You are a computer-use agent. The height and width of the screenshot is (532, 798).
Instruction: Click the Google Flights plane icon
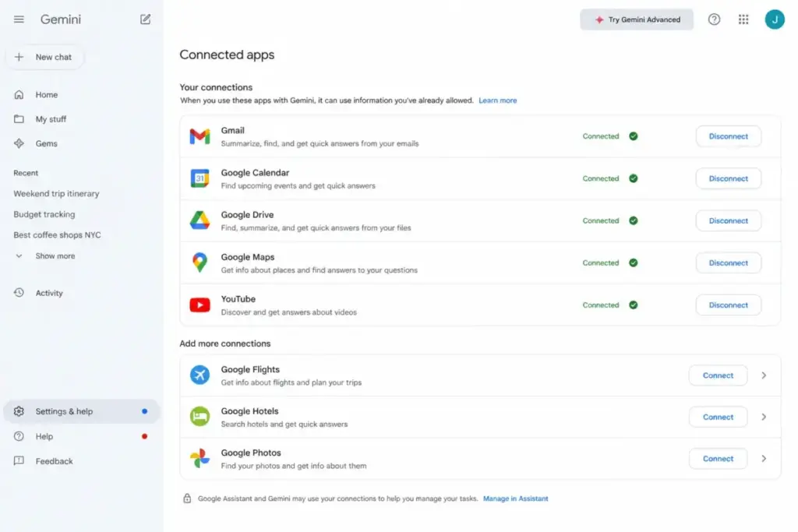200,375
